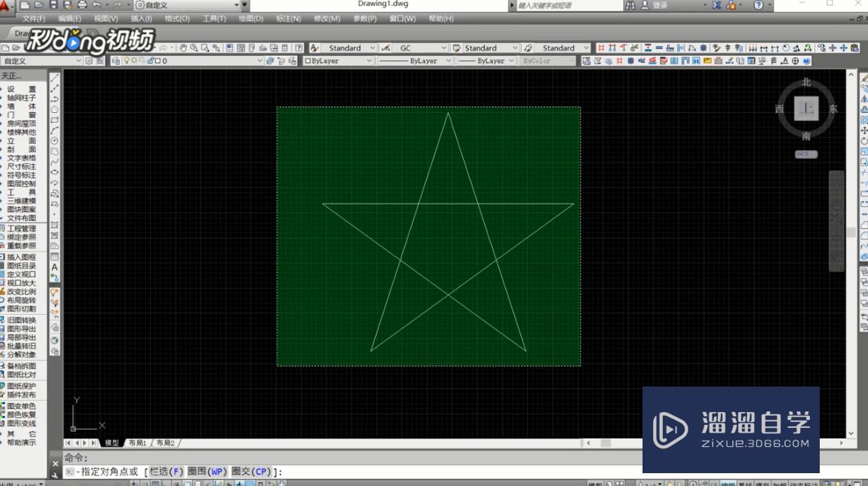Expand 尺寸标注 in Tianzheng side menu
The height and width of the screenshot is (486, 868).
point(22,167)
